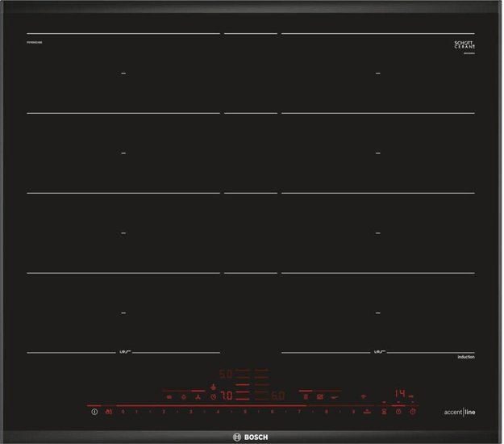Select the left FlexInduction zone link symbol
This screenshot has width=504, height=444.
point(124,352)
